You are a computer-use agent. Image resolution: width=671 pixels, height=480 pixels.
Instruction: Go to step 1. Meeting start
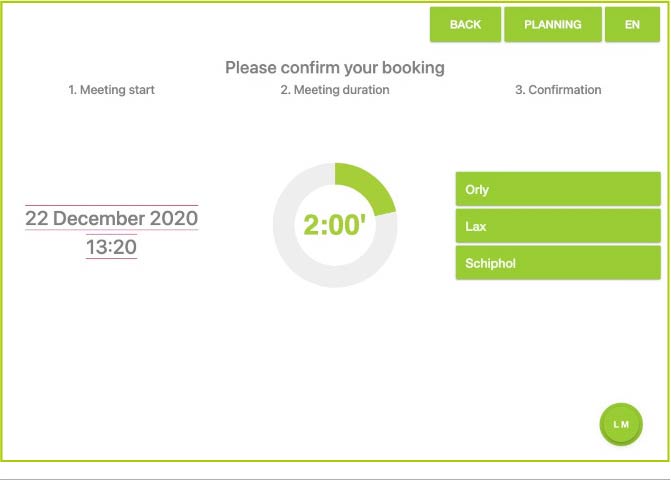(x=111, y=90)
